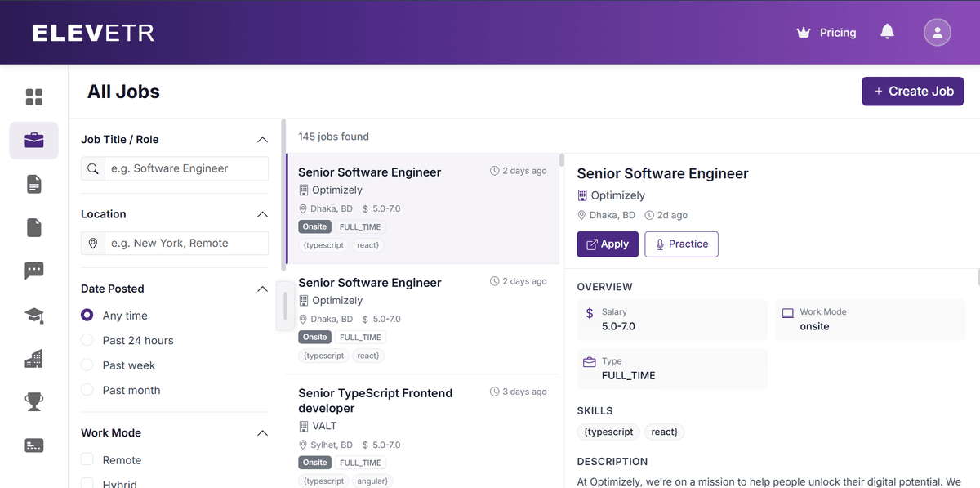Open the resume document icon in sidebar
The width and height of the screenshot is (980, 488).
[x=33, y=184]
